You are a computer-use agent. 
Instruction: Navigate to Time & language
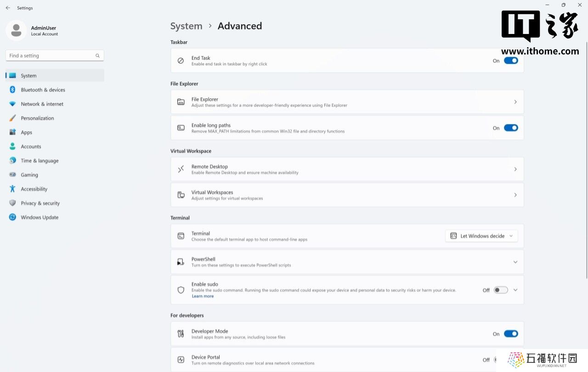point(55,161)
